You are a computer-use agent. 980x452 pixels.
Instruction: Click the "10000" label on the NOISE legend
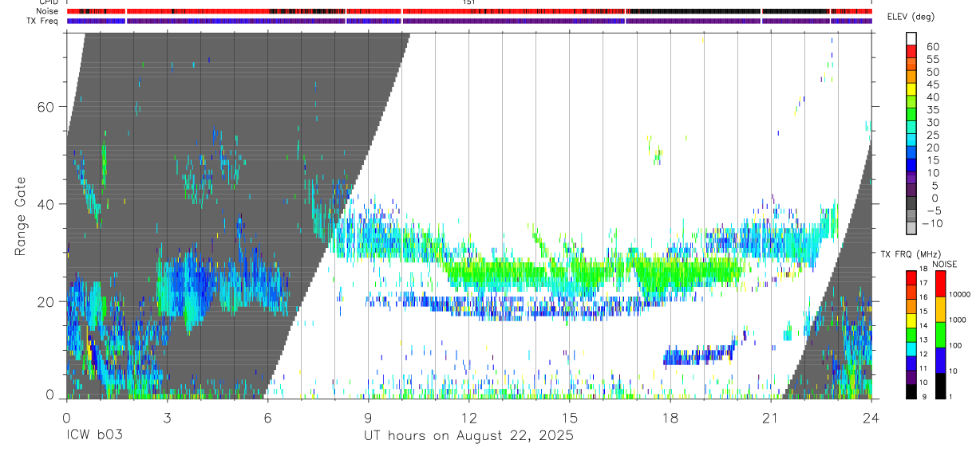[x=958, y=295]
